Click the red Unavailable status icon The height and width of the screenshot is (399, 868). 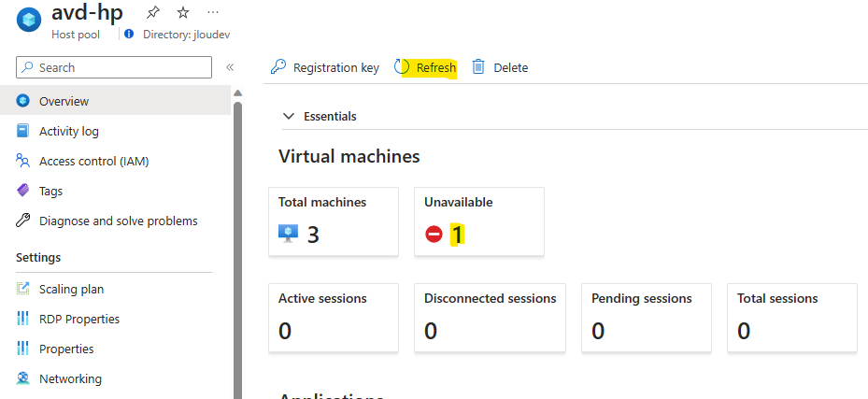tap(434, 235)
